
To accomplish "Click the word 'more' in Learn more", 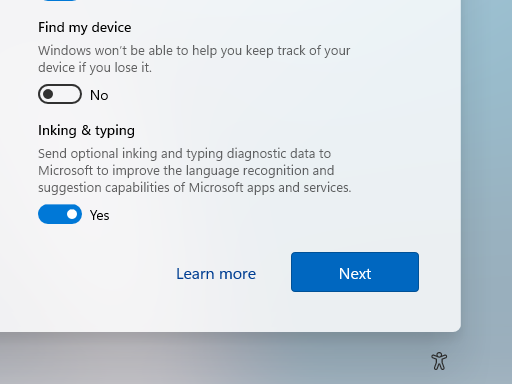I will [x=237, y=274].
